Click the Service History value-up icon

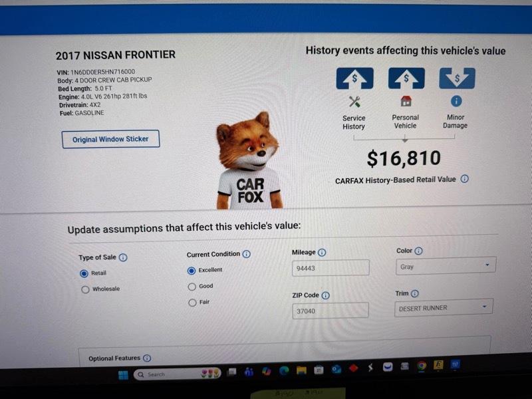(354, 78)
